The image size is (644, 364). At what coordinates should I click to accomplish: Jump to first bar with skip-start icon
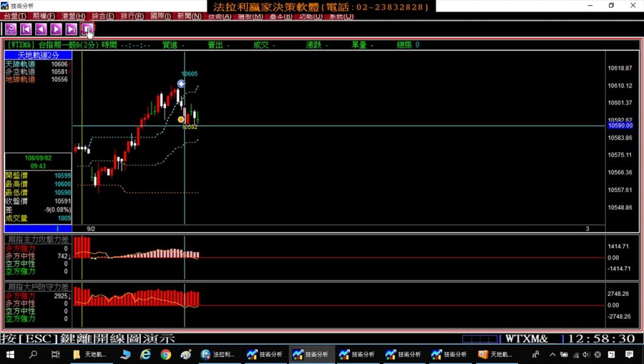[x=26, y=29]
